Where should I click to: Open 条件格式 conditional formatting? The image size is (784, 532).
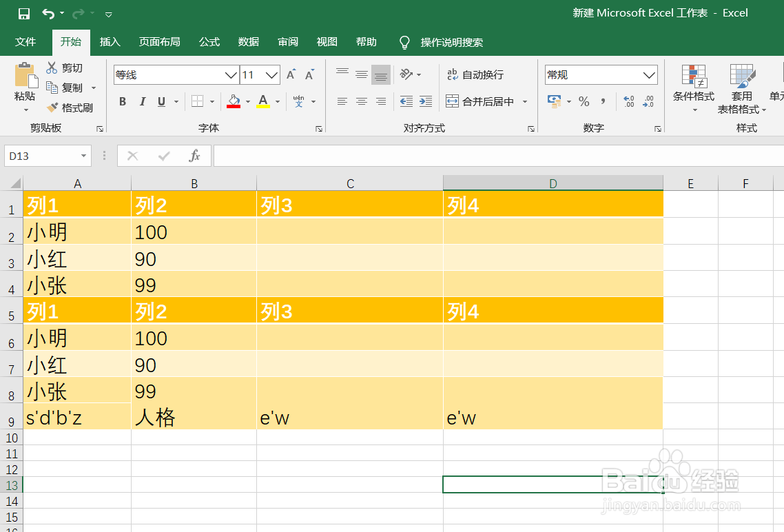[694, 88]
